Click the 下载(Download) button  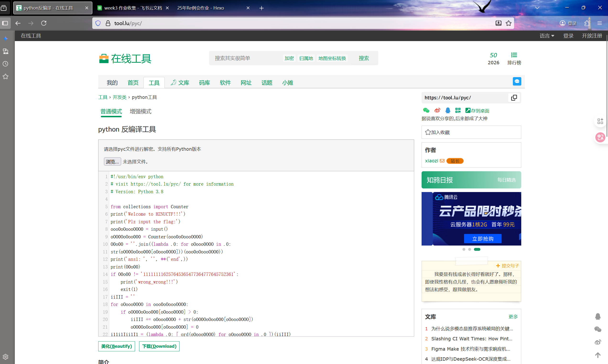[159, 346]
